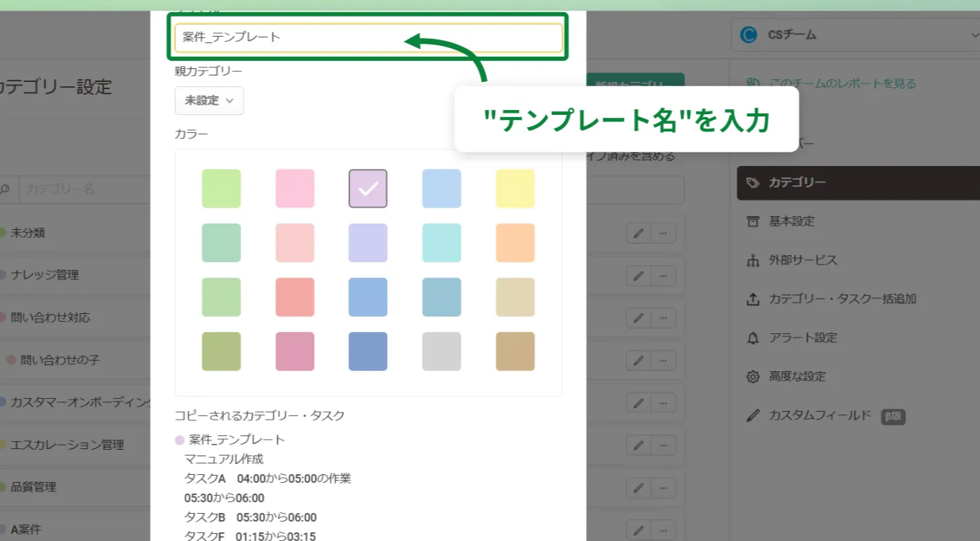Click the CSチーム avatar icon

(x=749, y=34)
